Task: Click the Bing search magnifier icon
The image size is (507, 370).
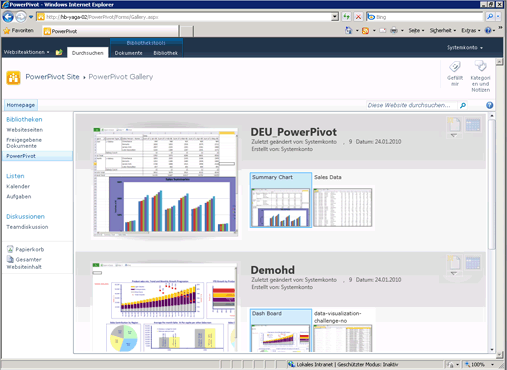Action: pyautogui.click(x=490, y=17)
